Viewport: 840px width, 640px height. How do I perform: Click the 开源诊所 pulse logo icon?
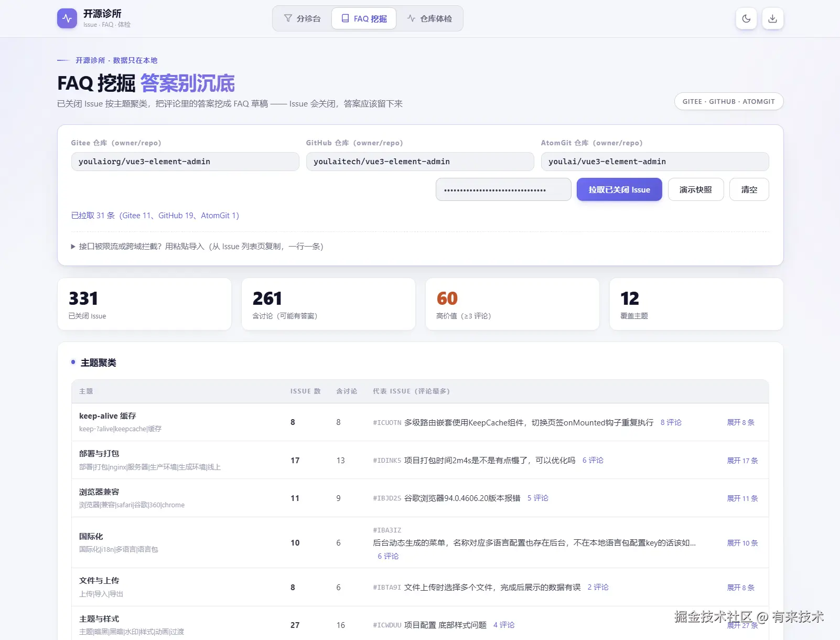click(x=67, y=18)
